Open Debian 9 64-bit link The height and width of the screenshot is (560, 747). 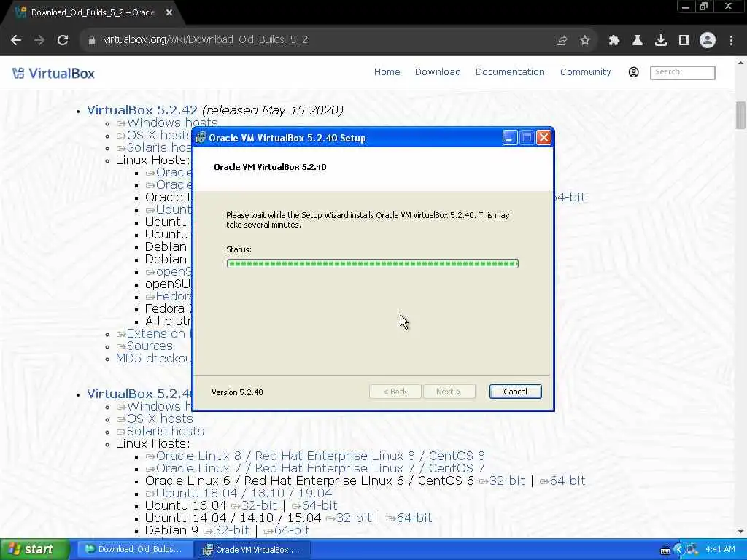click(287, 531)
